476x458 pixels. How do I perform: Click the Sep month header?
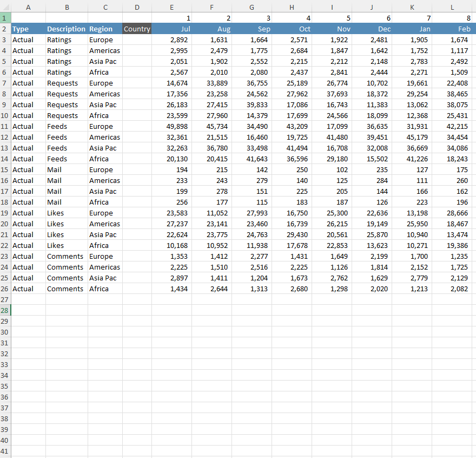(x=252, y=29)
